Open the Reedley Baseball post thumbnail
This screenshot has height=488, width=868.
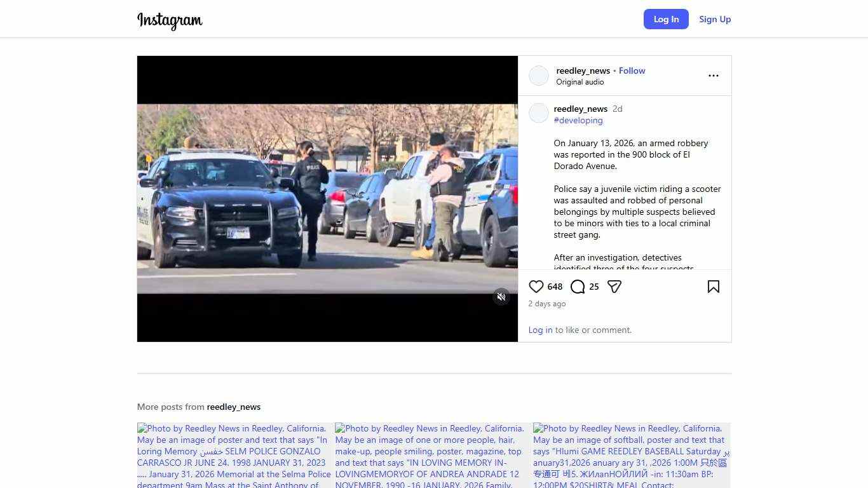(x=631, y=456)
